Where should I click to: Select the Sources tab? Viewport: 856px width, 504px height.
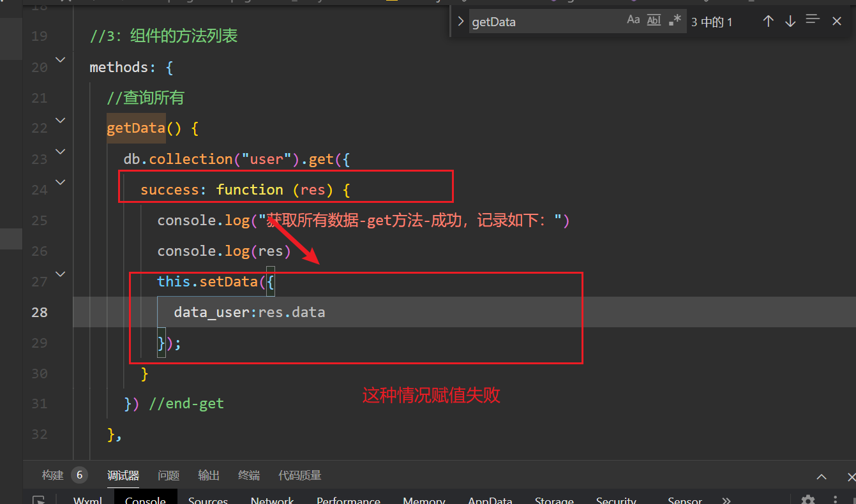tap(208, 500)
